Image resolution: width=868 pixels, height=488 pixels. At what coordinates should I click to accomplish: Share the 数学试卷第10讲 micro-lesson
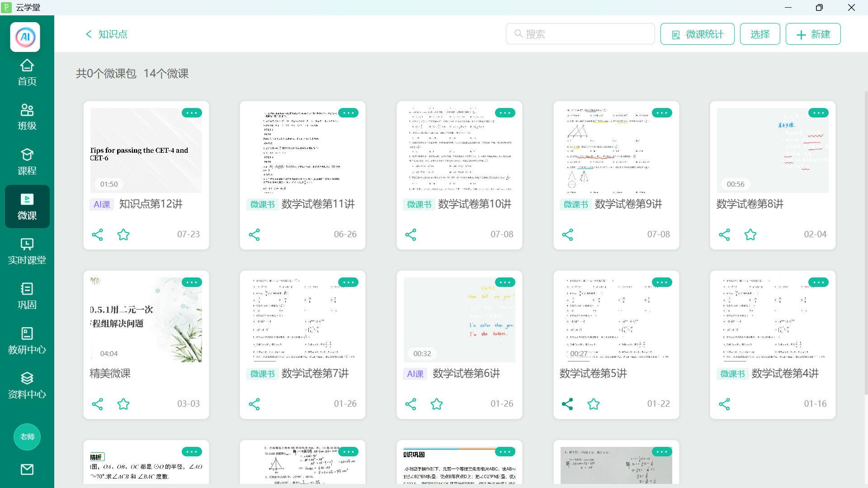411,235
